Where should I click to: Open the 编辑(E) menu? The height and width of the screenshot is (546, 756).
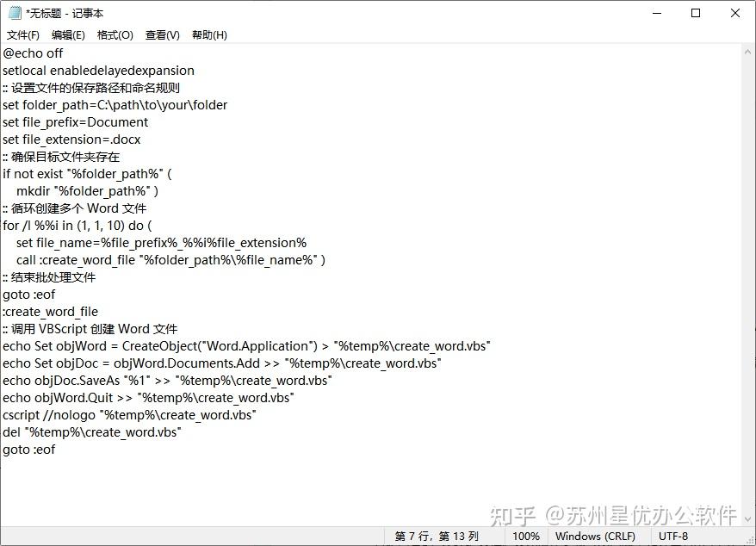coord(68,34)
